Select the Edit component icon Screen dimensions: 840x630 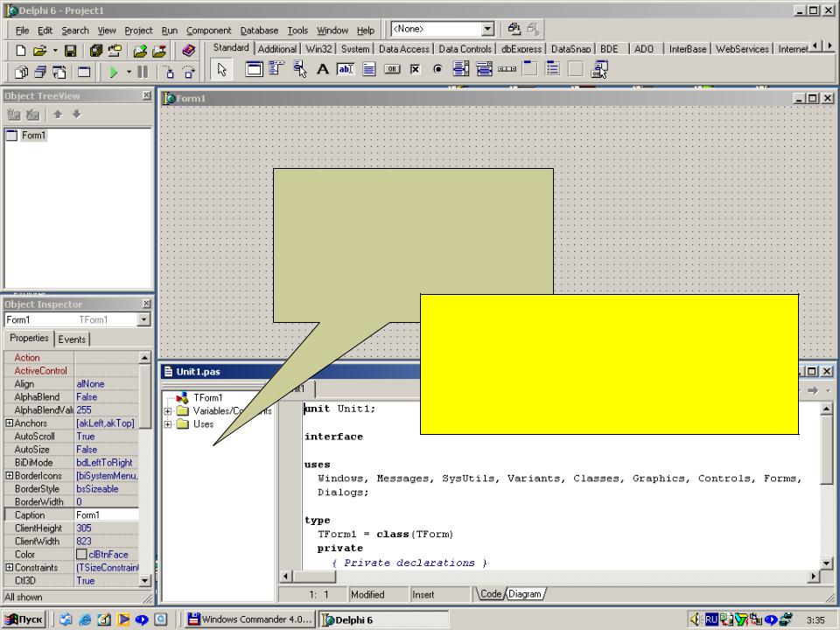coord(346,68)
